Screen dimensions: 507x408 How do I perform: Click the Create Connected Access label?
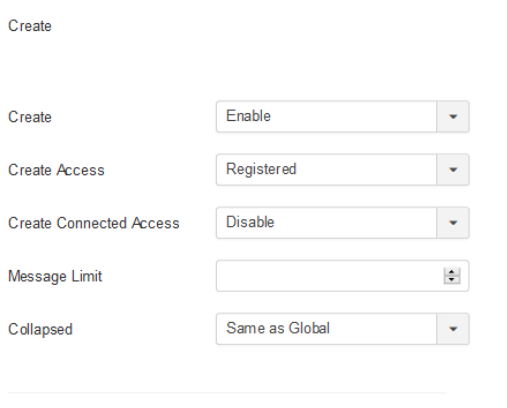[94, 223]
